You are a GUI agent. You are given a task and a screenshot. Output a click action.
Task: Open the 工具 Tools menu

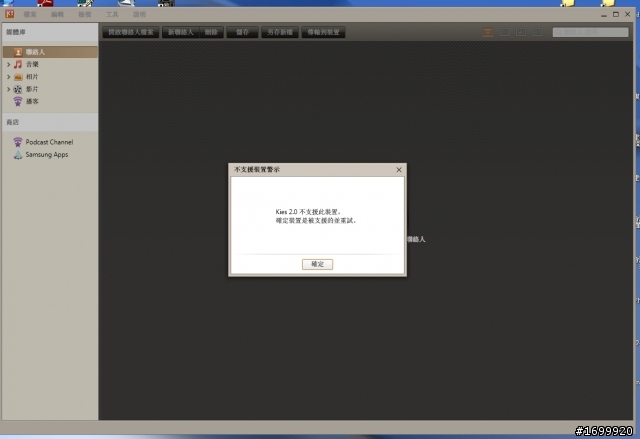point(112,14)
